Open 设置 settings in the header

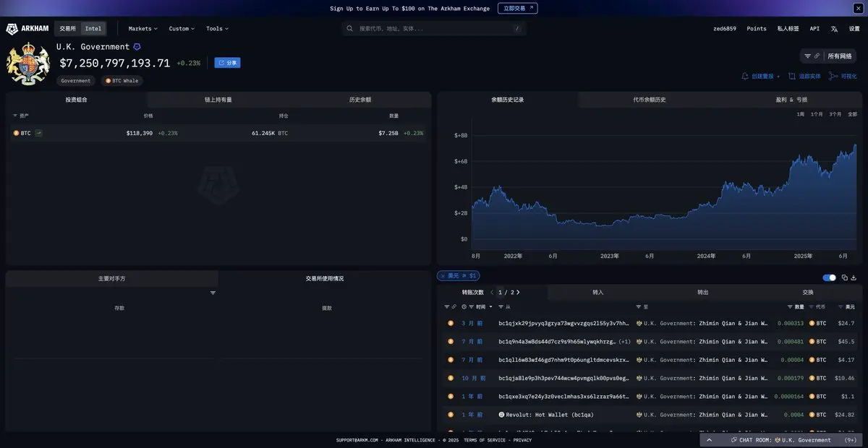854,29
